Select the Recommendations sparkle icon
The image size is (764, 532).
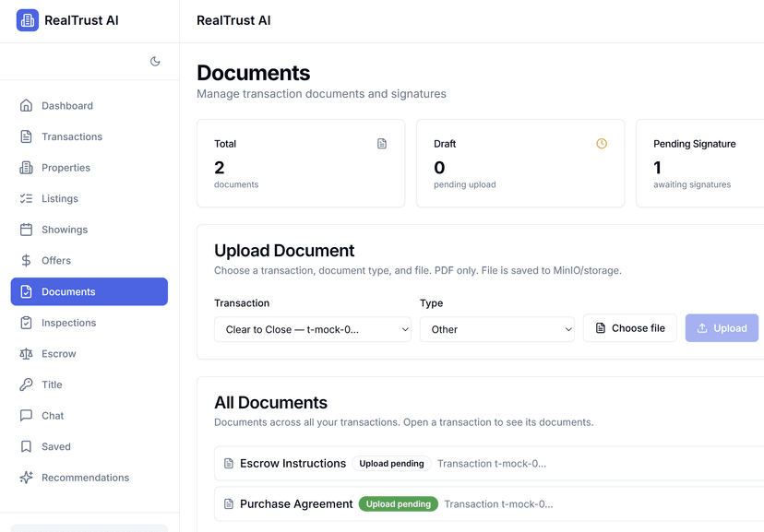[29, 477]
